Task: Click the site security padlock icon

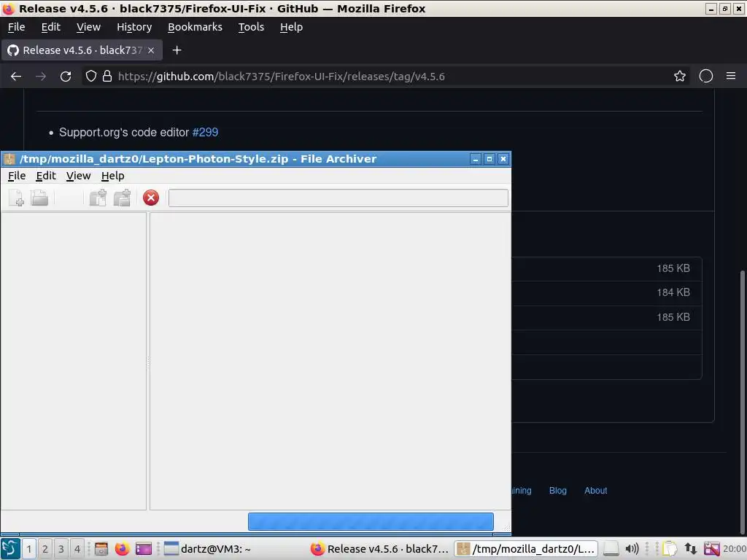Action: 107,76
